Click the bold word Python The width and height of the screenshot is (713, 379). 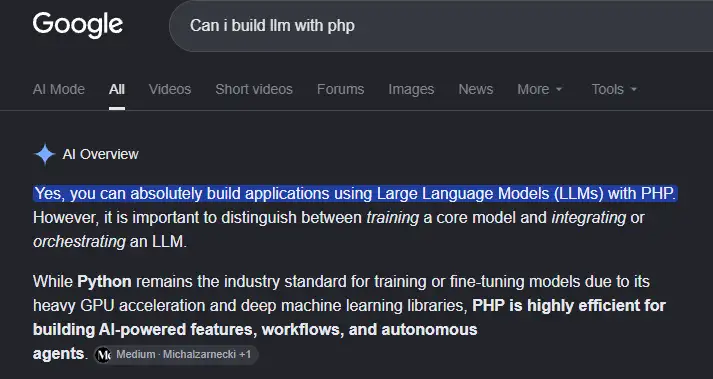(105, 282)
